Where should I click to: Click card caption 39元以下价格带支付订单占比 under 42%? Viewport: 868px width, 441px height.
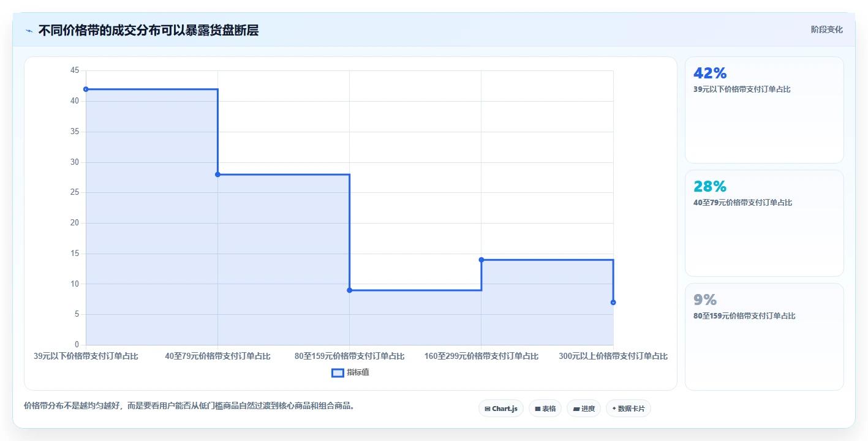742,89
